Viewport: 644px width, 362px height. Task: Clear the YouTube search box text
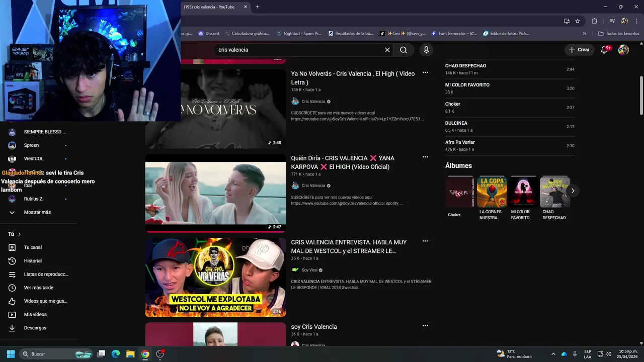(387, 50)
